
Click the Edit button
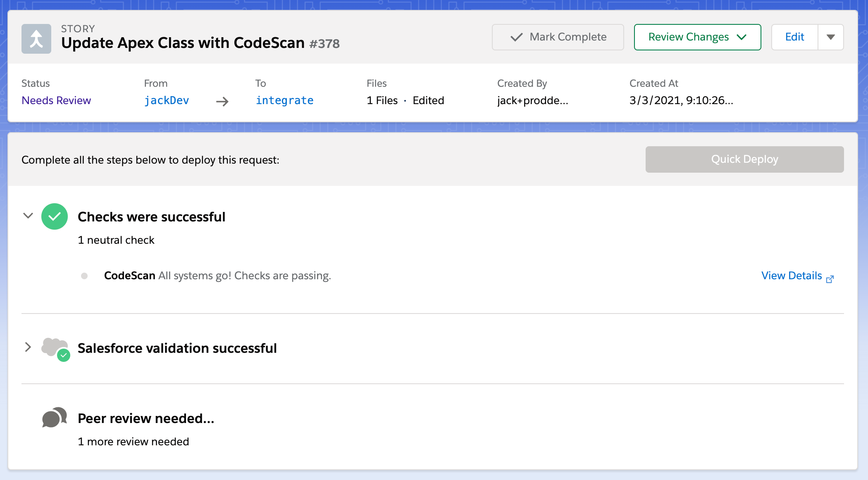tap(794, 37)
